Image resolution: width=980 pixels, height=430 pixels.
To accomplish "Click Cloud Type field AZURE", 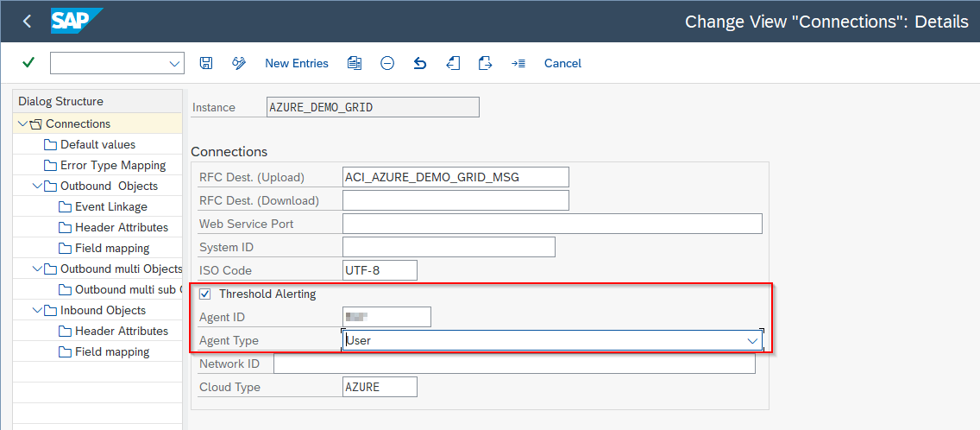I will 380,387.
